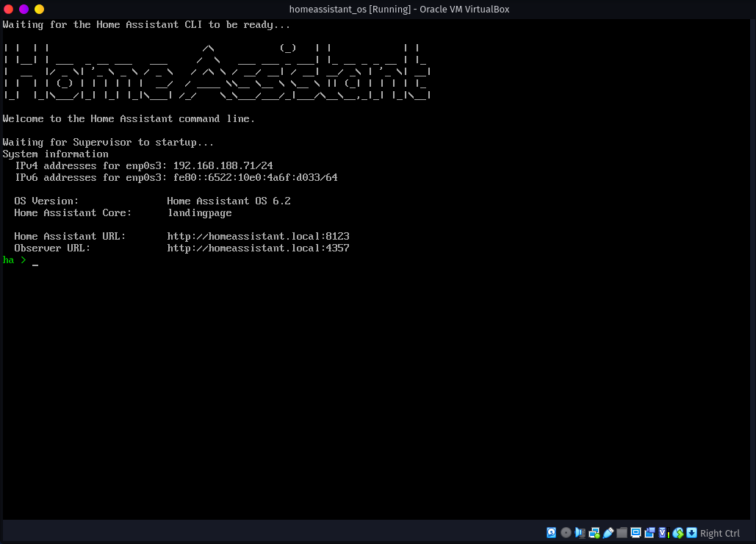Click the IPv4 address 192.168.188.71/24

coord(223,166)
